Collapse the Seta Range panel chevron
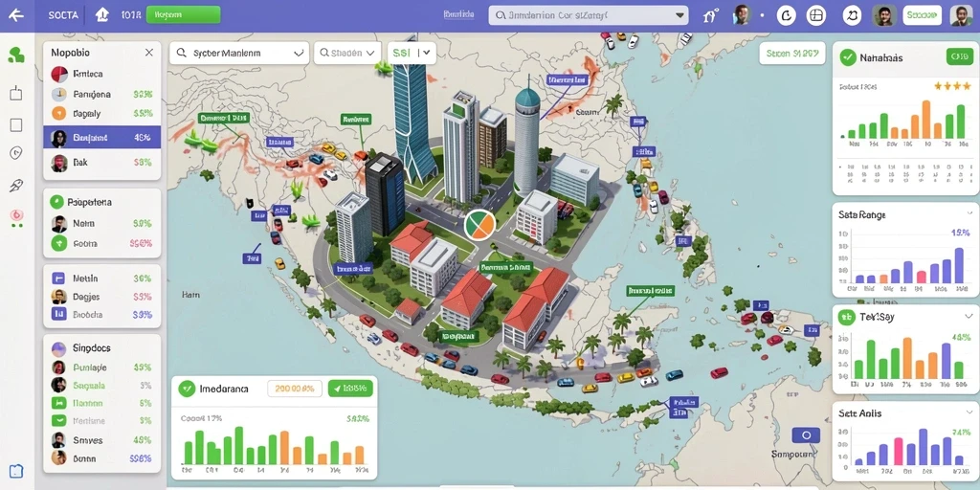Image resolution: width=980 pixels, height=490 pixels. tap(969, 213)
